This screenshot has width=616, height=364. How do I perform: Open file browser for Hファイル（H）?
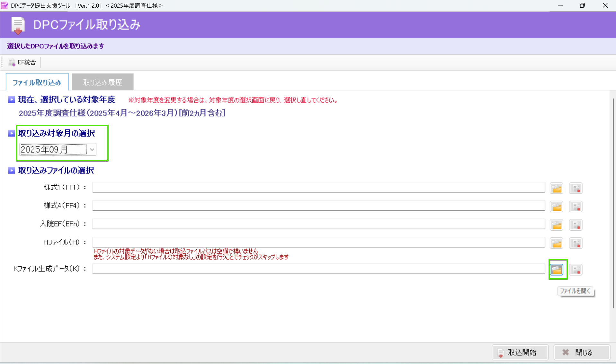coord(557,243)
